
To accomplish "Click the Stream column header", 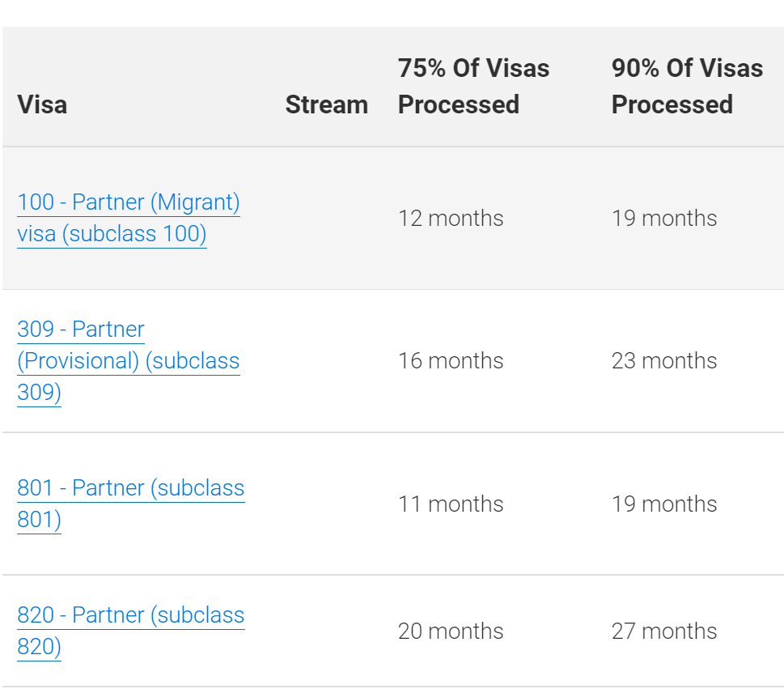I will pyautogui.click(x=326, y=104).
